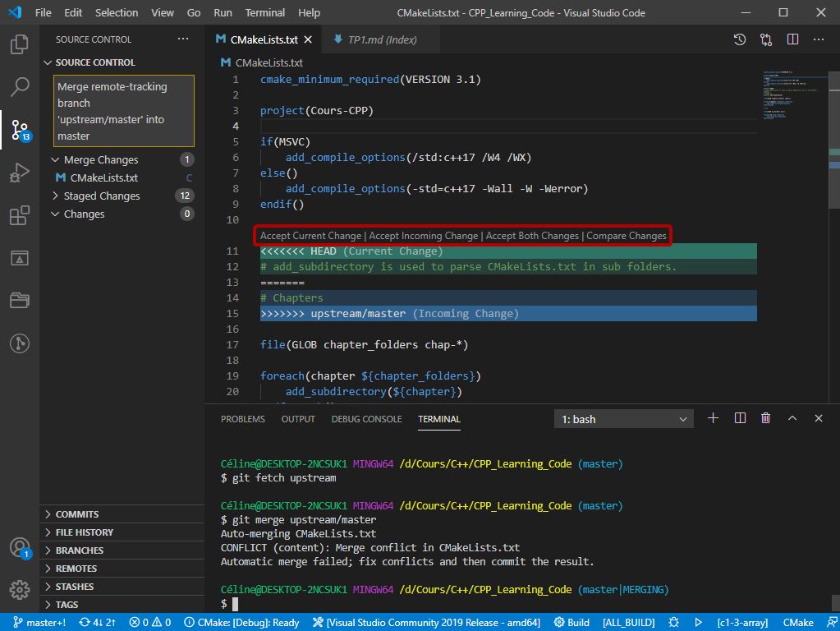Click CMake: [Debug]: Ready status

pyautogui.click(x=241, y=623)
